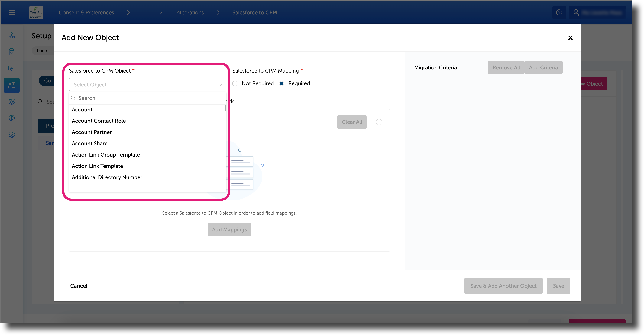The height and width of the screenshot is (335, 644).
Task: Open the help question mark icon
Action: [559, 12]
